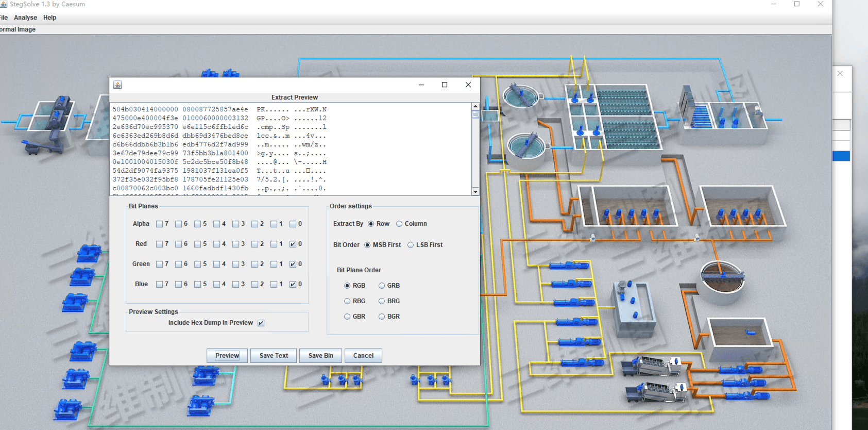
Task: Check Green bit plane 2
Action: click(255, 264)
